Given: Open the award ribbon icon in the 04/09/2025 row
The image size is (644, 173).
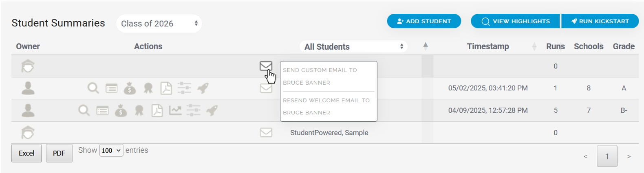Looking at the screenshot, I should pyautogui.click(x=139, y=110).
